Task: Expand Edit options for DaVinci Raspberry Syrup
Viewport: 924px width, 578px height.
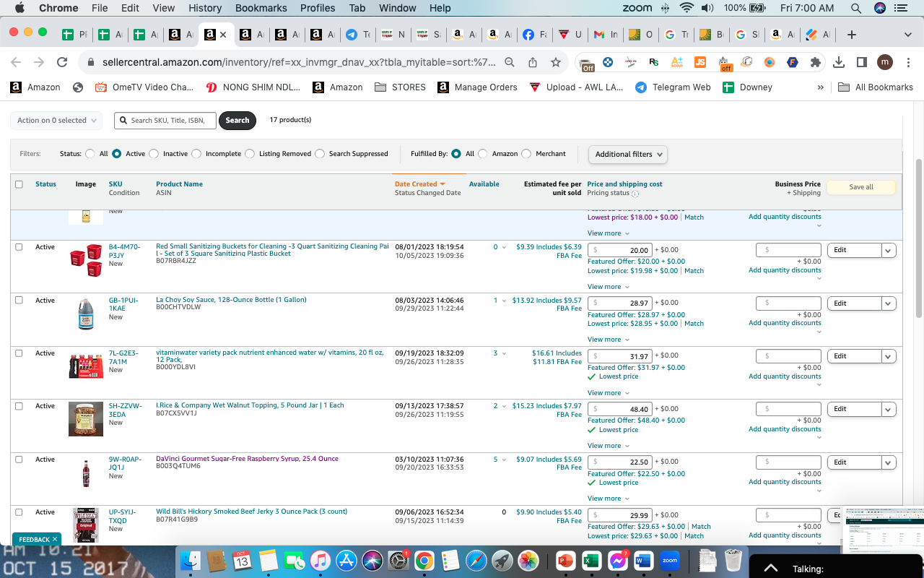Action: click(889, 462)
